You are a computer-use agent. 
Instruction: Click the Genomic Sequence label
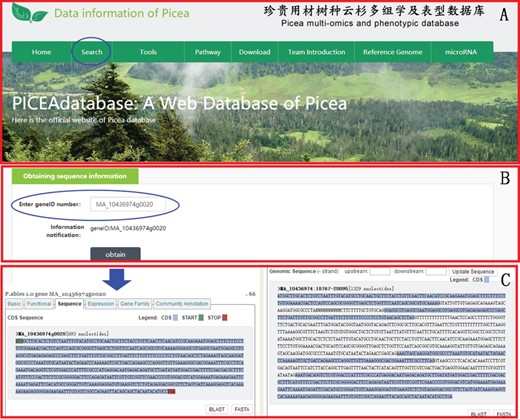[x=292, y=271]
